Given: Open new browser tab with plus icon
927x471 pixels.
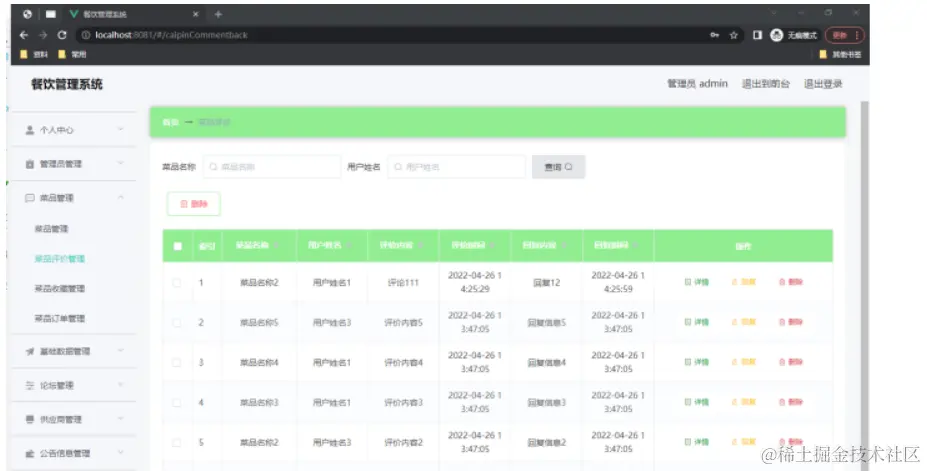Looking at the screenshot, I should [x=218, y=14].
